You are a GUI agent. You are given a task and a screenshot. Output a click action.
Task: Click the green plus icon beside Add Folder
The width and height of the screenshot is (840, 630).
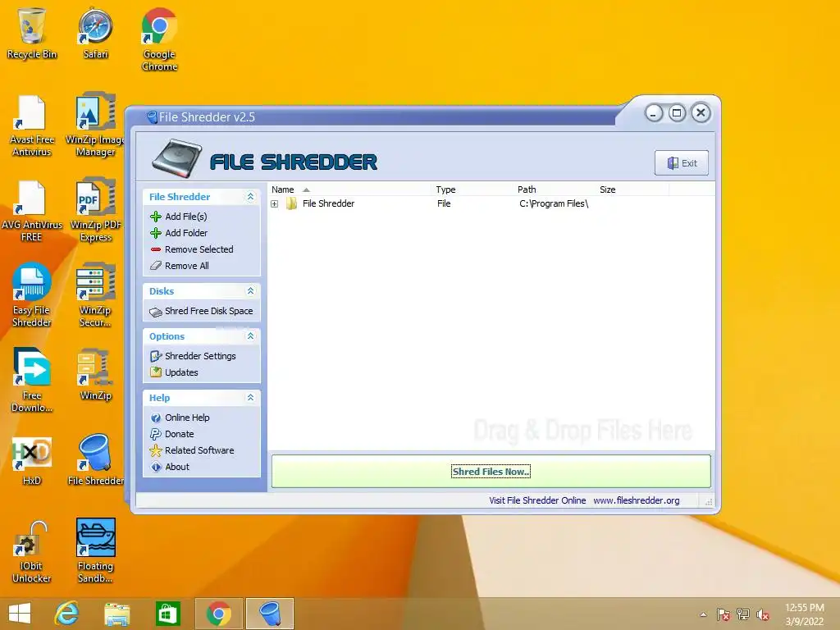[x=156, y=233]
